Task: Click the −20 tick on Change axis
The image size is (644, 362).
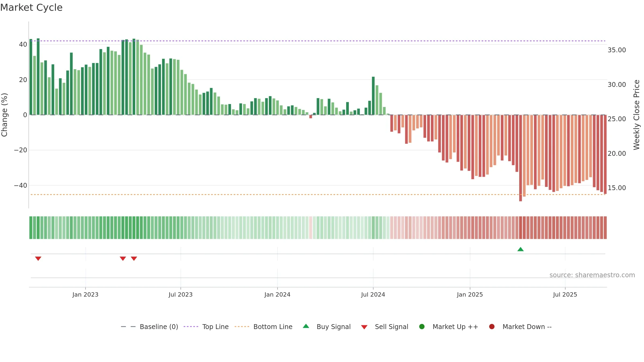Action: 21,150
